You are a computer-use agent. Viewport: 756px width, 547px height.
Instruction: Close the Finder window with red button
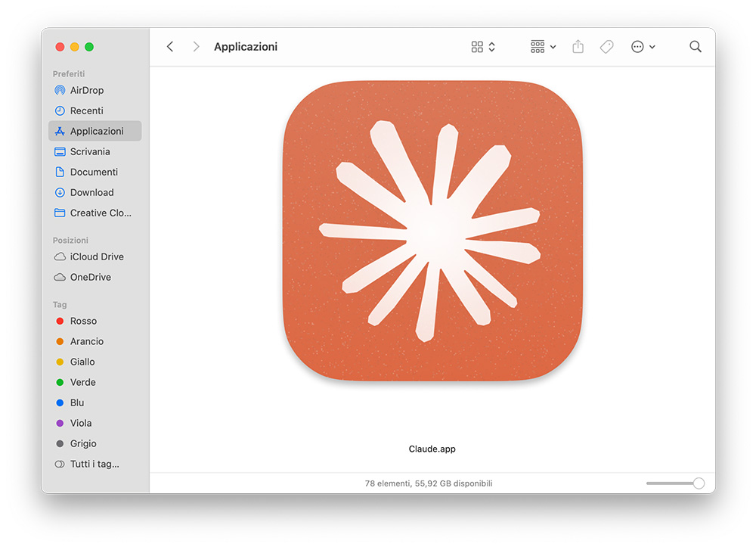coord(60,47)
